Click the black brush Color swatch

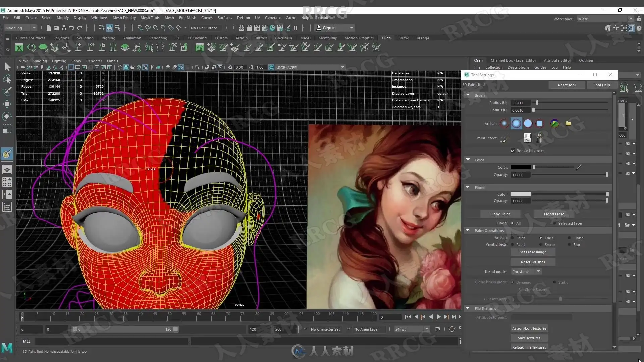521,167
